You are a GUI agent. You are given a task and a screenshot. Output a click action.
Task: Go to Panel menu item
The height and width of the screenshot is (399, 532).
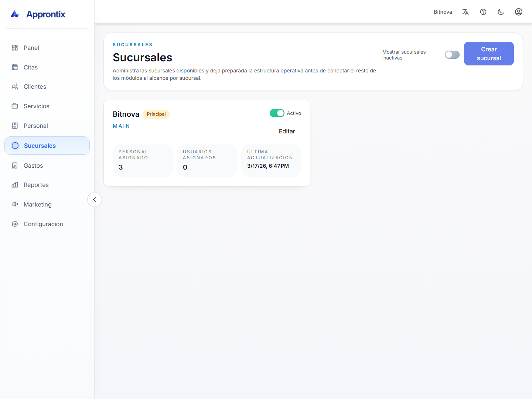click(47, 48)
